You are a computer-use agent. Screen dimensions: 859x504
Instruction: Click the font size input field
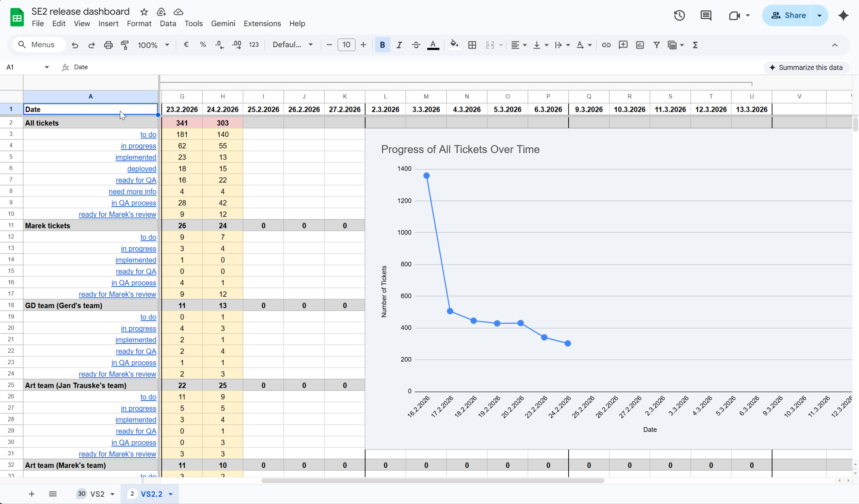(346, 45)
